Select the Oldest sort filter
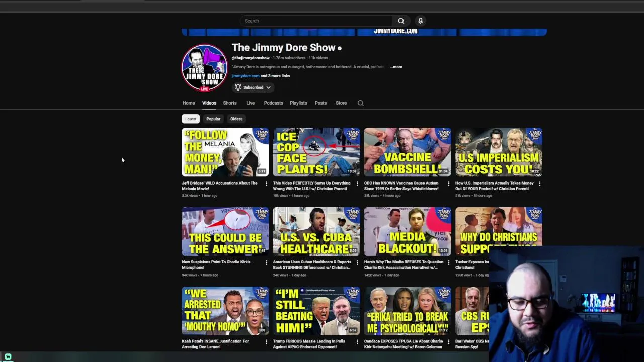This screenshot has width=644, height=362. click(236, 119)
